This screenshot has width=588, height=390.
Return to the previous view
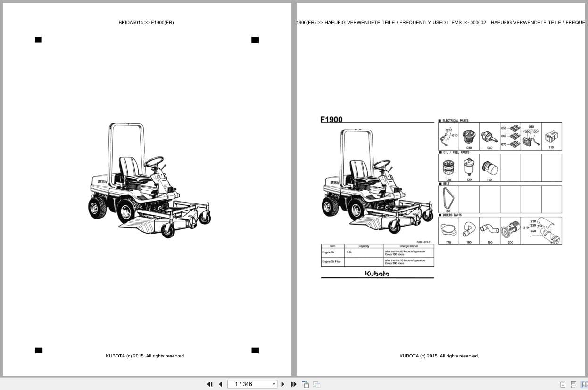coord(305,384)
